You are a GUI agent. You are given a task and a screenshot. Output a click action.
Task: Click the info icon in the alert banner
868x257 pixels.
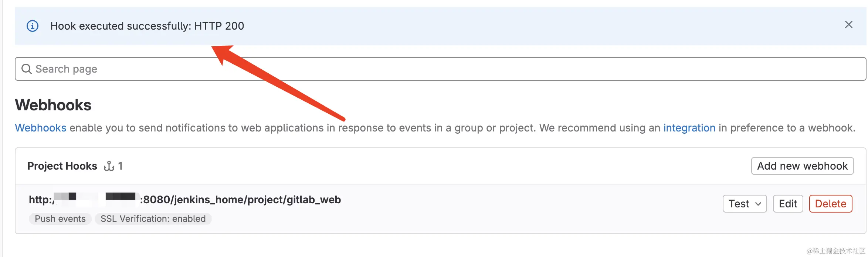pos(33,26)
